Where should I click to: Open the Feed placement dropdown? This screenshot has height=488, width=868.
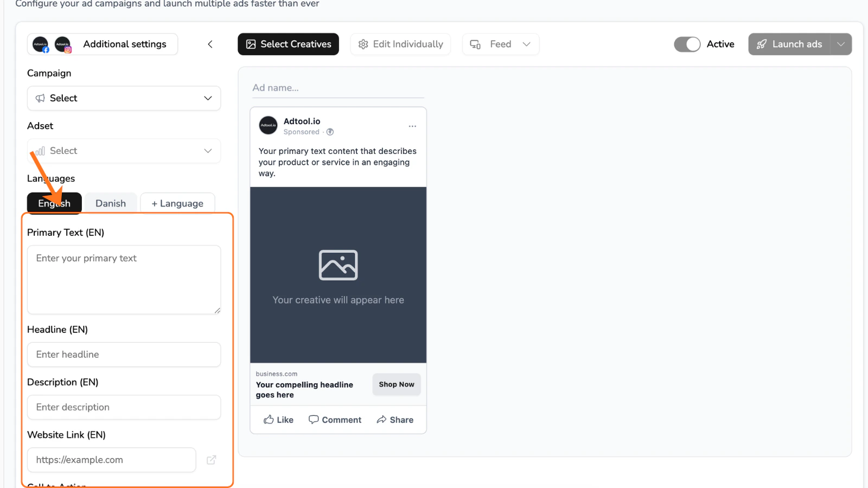tap(500, 44)
